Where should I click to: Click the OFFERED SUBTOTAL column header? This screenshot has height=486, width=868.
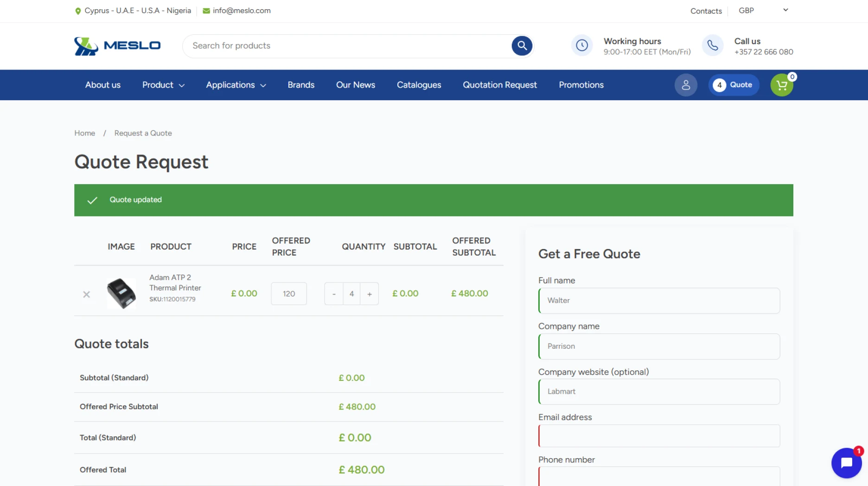474,247
